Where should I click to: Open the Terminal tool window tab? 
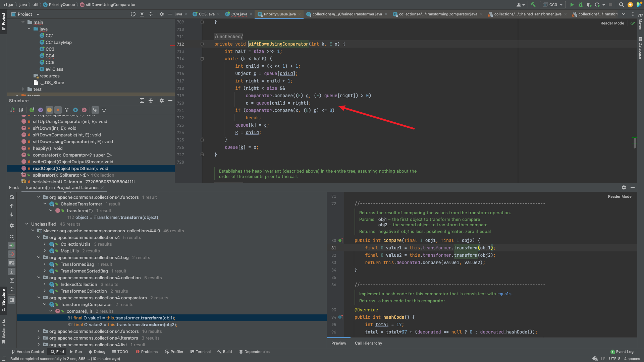tap(200, 352)
